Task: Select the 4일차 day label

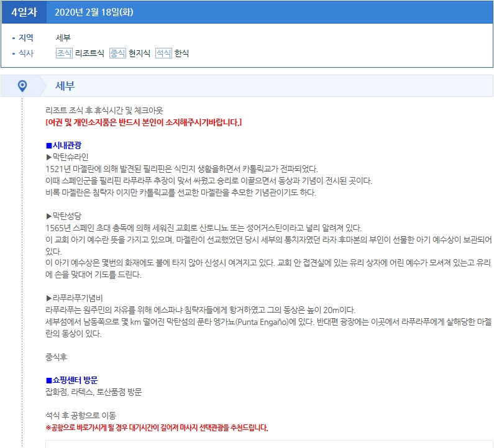Action: coord(23,12)
